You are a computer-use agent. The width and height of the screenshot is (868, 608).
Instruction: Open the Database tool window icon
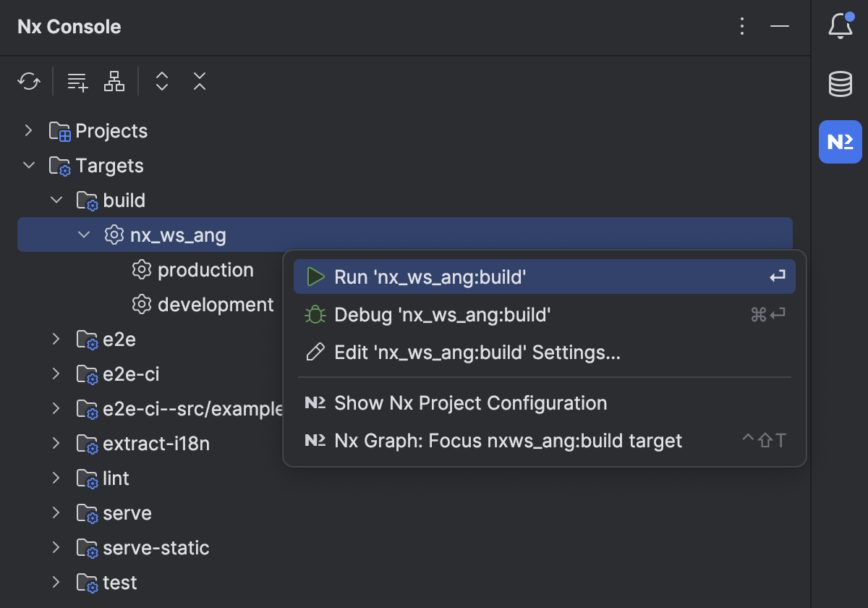tap(840, 83)
